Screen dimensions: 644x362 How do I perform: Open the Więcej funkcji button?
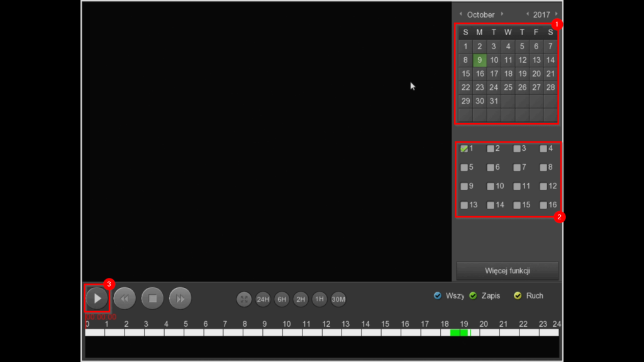click(507, 271)
